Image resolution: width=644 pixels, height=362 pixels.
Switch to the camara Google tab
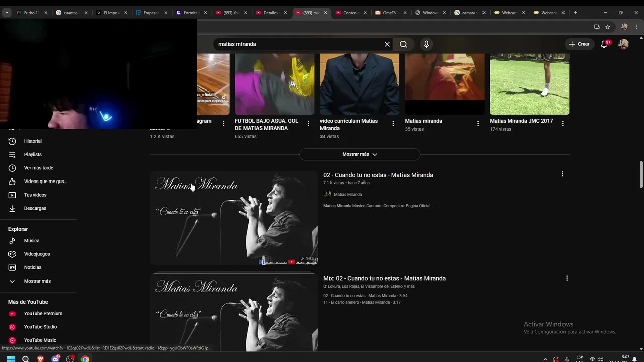(x=469, y=13)
